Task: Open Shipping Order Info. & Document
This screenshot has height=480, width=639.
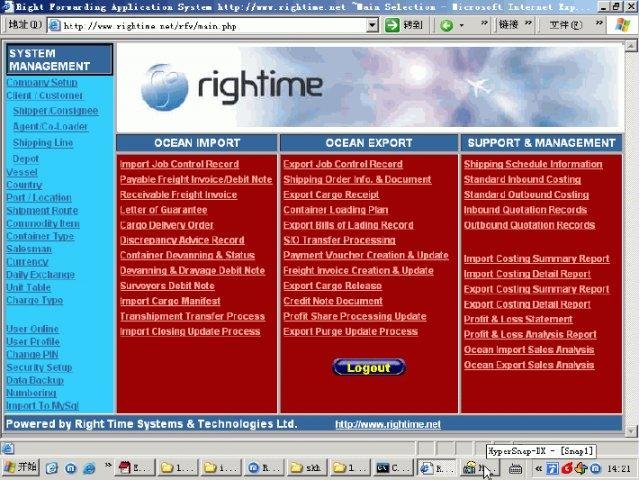Action: (x=357, y=180)
